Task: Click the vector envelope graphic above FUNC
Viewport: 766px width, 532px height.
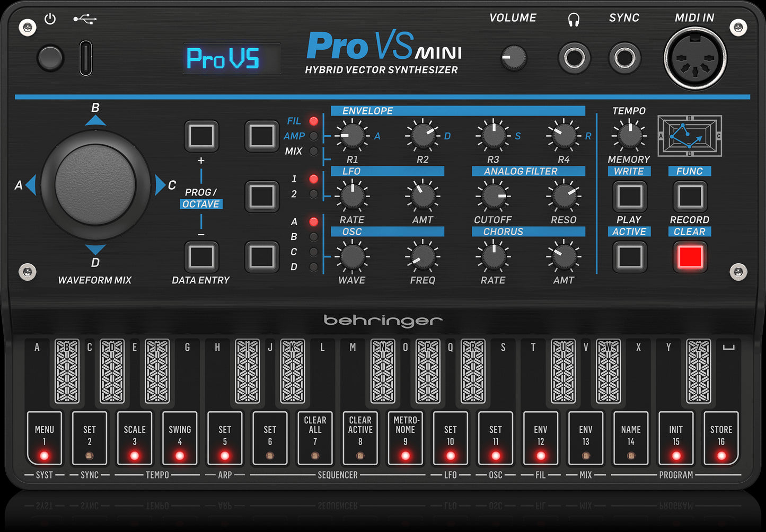Action: pyautogui.click(x=689, y=137)
